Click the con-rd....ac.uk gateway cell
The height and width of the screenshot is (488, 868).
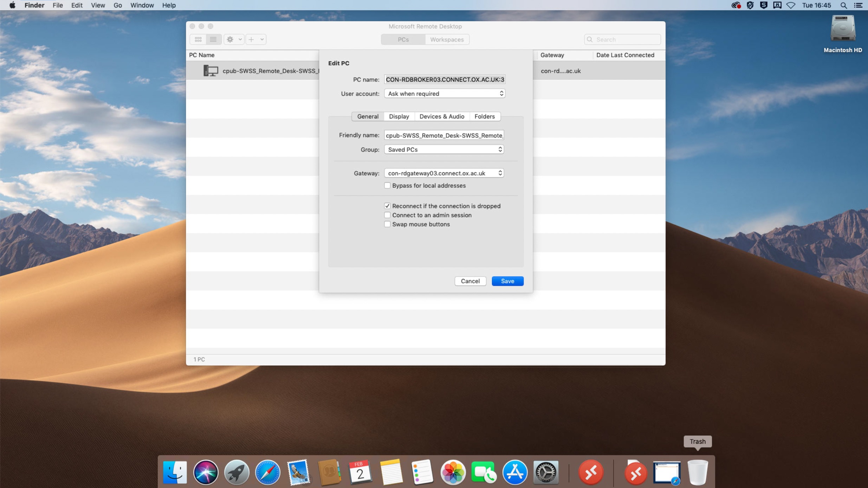(x=561, y=71)
